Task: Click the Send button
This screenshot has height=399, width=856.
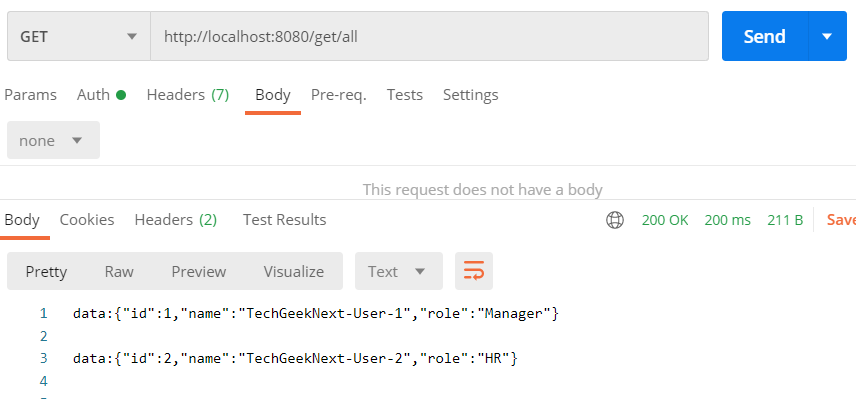Action: (765, 37)
